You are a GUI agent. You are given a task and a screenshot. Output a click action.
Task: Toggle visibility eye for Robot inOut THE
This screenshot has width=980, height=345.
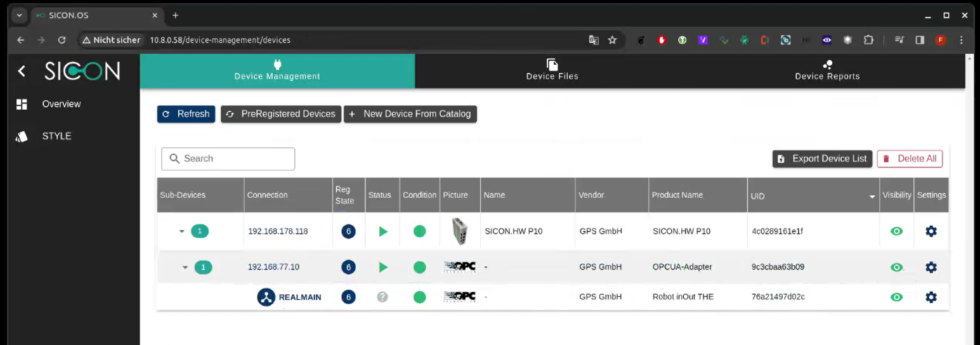click(x=896, y=297)
